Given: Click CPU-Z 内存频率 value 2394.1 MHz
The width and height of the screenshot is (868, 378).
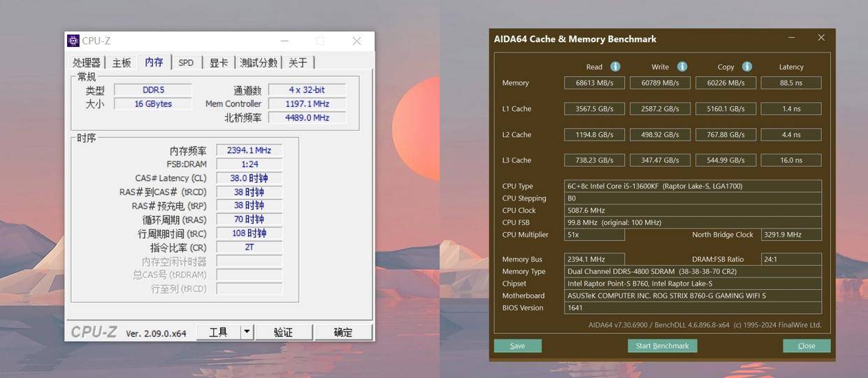Looking at the screenshot, I should (x=249, y=150).
